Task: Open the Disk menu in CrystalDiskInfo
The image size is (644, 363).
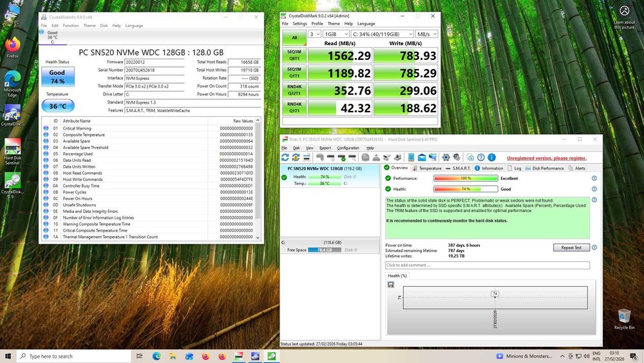Action: tap(104, 26)
